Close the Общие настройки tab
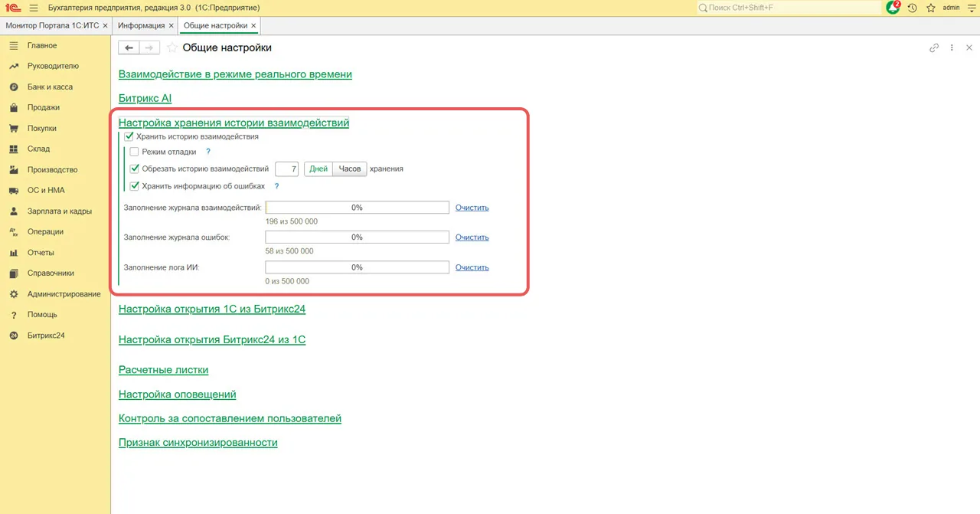The image size is (980, 514). pyautogui.click(x=253, y=25)
